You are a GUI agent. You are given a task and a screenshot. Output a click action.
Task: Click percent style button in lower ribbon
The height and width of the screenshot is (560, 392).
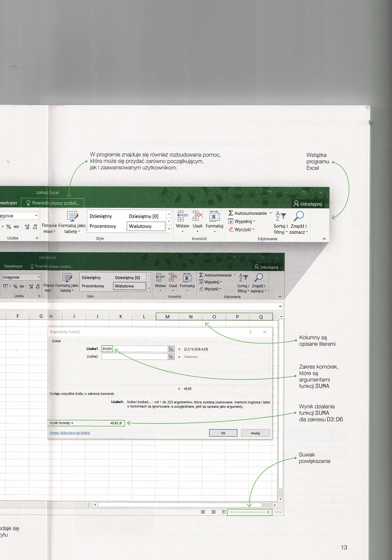[x=15, y=286]
